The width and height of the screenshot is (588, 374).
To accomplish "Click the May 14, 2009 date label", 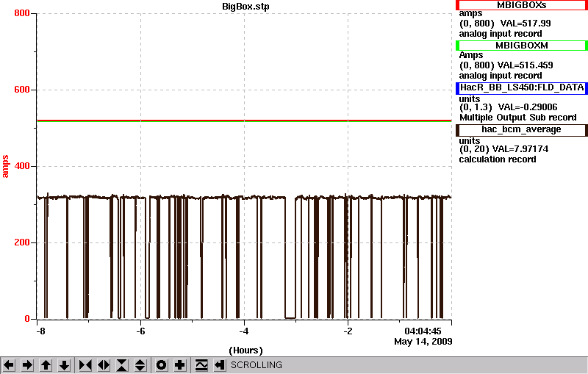I will point(423,342).
